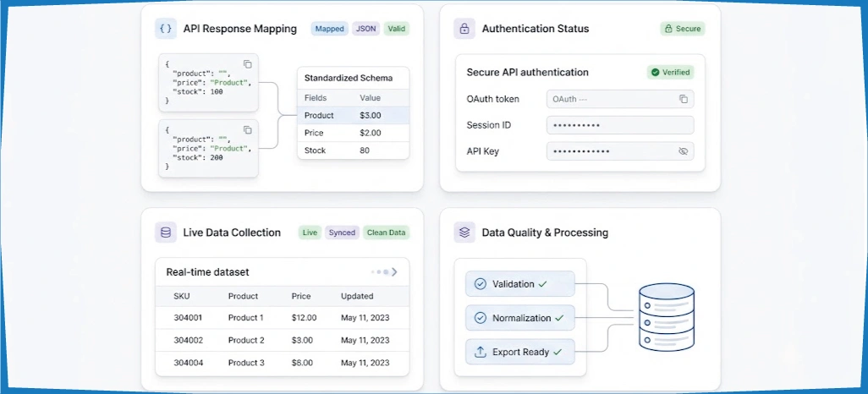868x394 pixels.
Task: Click the JSON tag
Action: [366, 29]
